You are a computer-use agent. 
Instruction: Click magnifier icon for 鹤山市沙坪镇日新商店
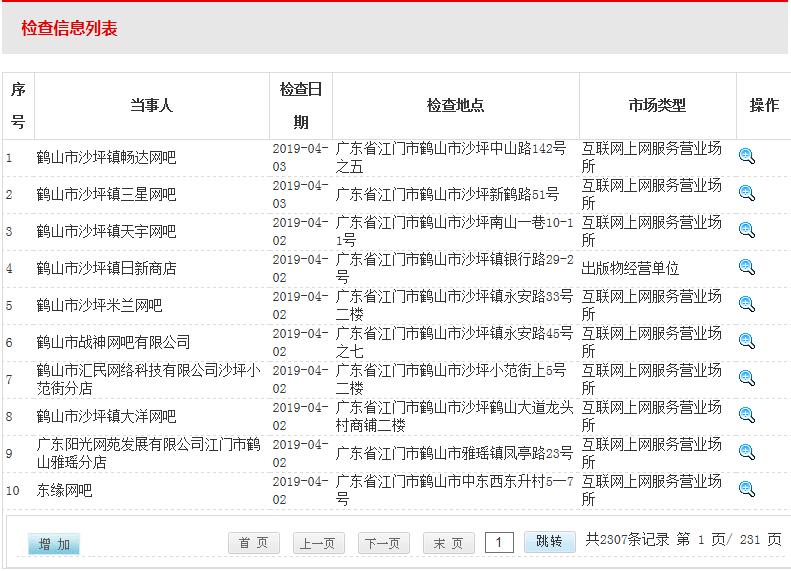click(x=746, y=267)
